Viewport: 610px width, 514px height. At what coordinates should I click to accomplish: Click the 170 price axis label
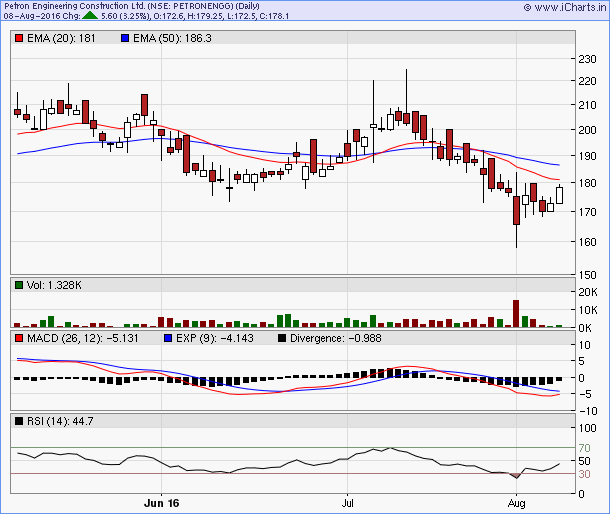[587, 212]
